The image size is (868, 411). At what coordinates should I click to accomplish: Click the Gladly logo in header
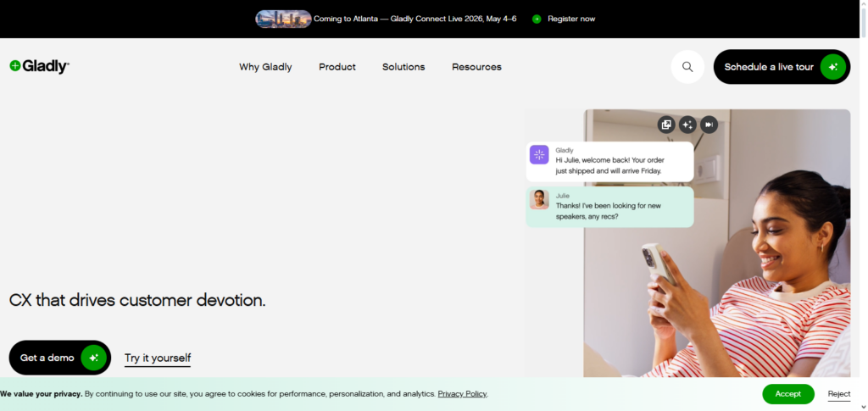40,67
